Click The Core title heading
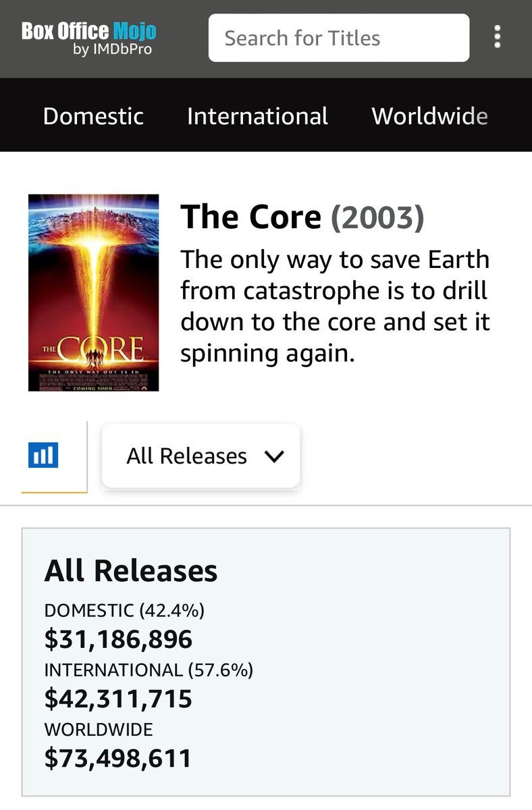532x810 pixels. click(x=250, y=217)
